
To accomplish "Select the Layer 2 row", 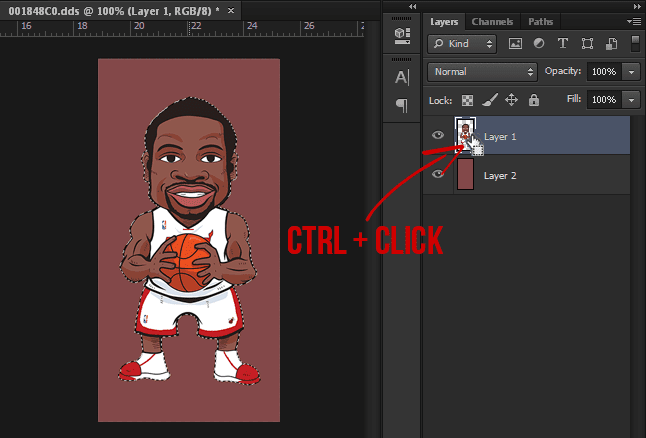I will tap(527, 175).
